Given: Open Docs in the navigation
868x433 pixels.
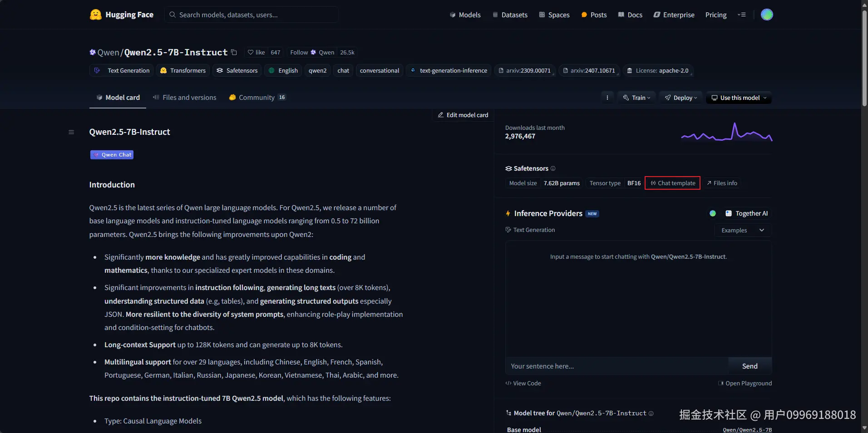Looking at the screenshot, I should [630, 15].
